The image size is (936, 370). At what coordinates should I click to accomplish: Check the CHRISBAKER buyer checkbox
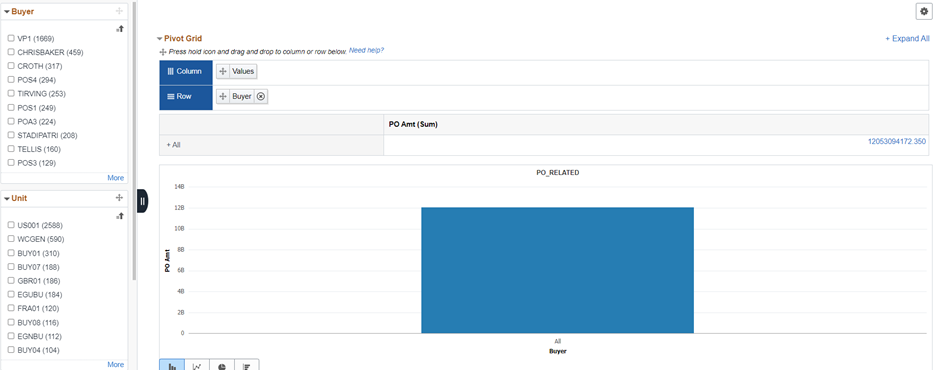tap(11, 52)
